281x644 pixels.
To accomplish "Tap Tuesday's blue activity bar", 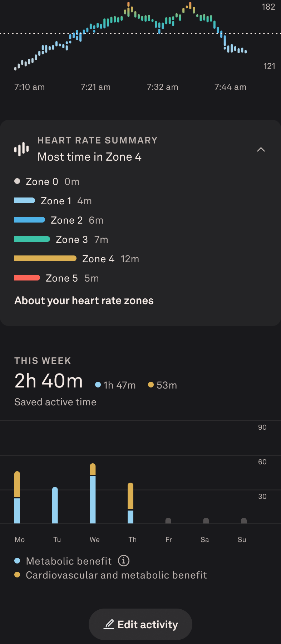I will tap(55, 505).
